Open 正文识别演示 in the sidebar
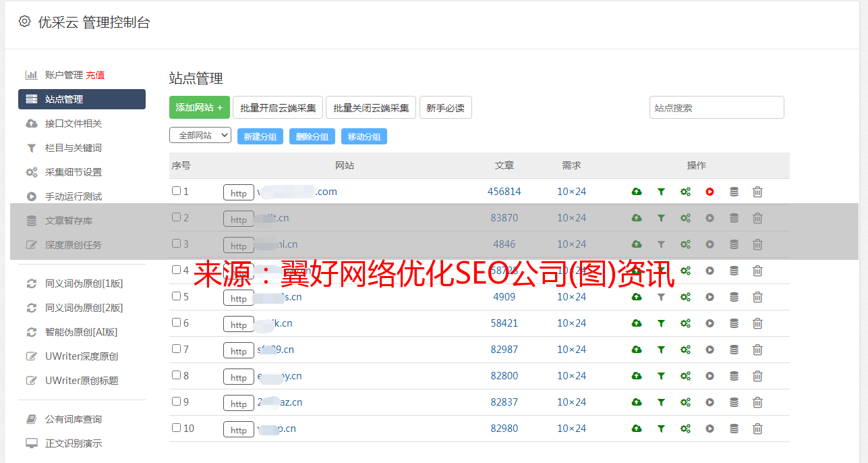This screenshot has width=868, height=463. click(74, 443)
